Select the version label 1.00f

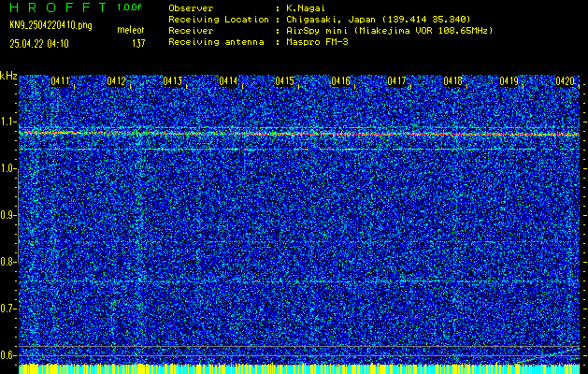(129, 7)
